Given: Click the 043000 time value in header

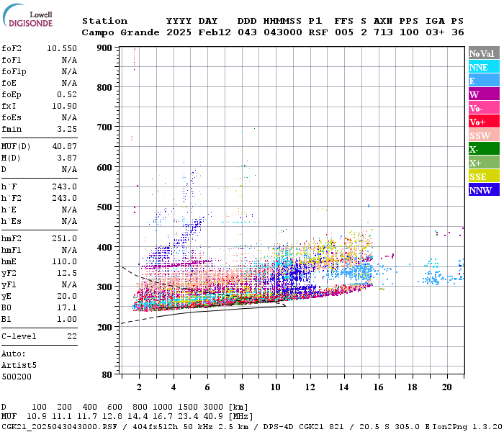Looking at the screenshot, I should pos(283,32).
